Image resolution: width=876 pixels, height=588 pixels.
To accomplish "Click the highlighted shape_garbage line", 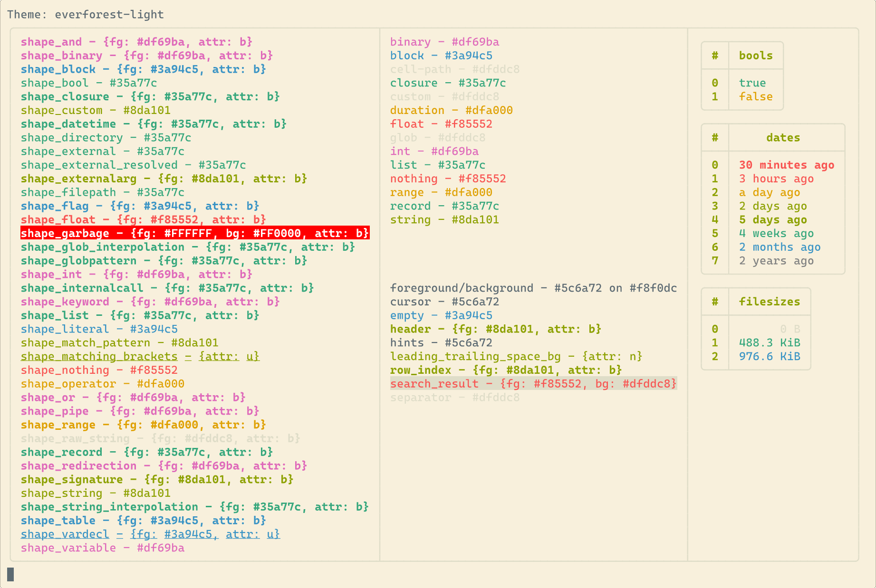I will (195, 234).
